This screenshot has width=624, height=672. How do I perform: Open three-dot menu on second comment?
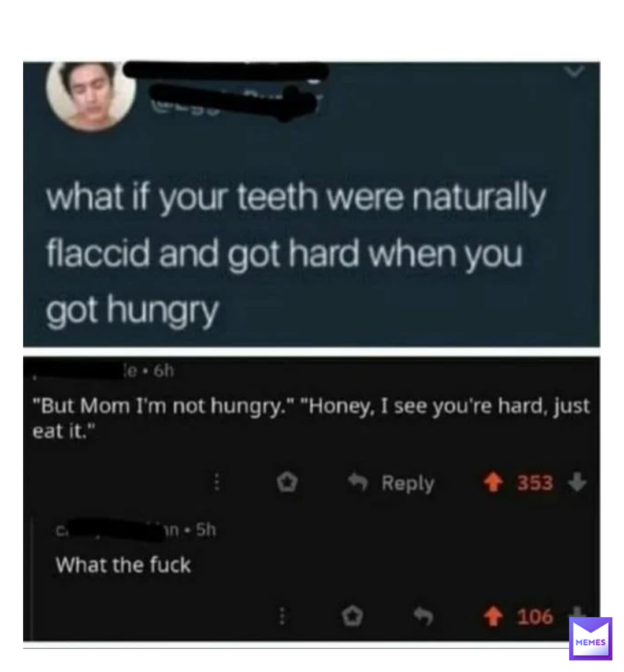pos(282,616)
